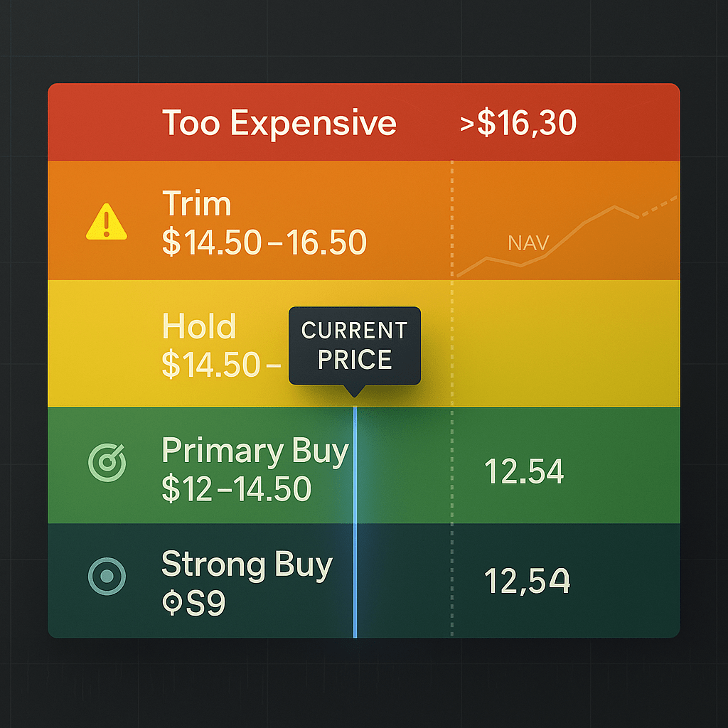Select the Primary Buy zone label
This screenshot has height=728, width=728.
click(x=255, y=451)
